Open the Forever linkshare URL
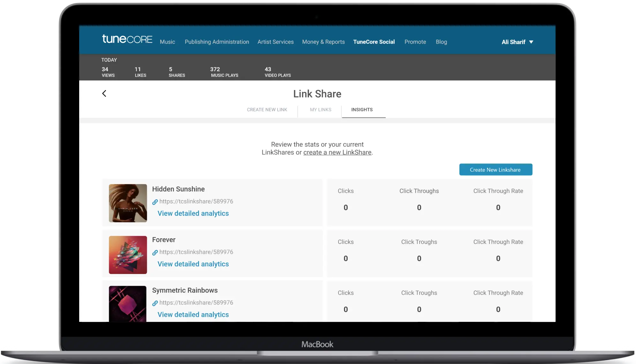 click(196, 252)
